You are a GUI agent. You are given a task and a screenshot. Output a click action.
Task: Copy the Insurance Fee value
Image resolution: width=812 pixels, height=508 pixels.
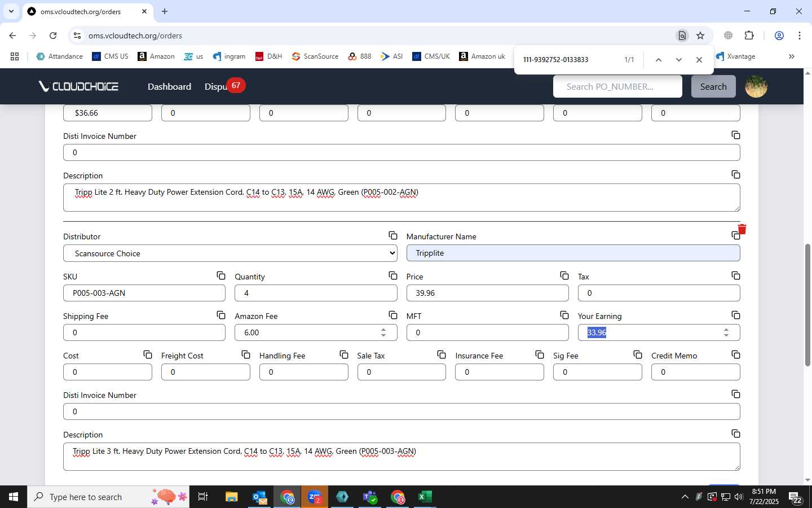click(x=540, y=354)
